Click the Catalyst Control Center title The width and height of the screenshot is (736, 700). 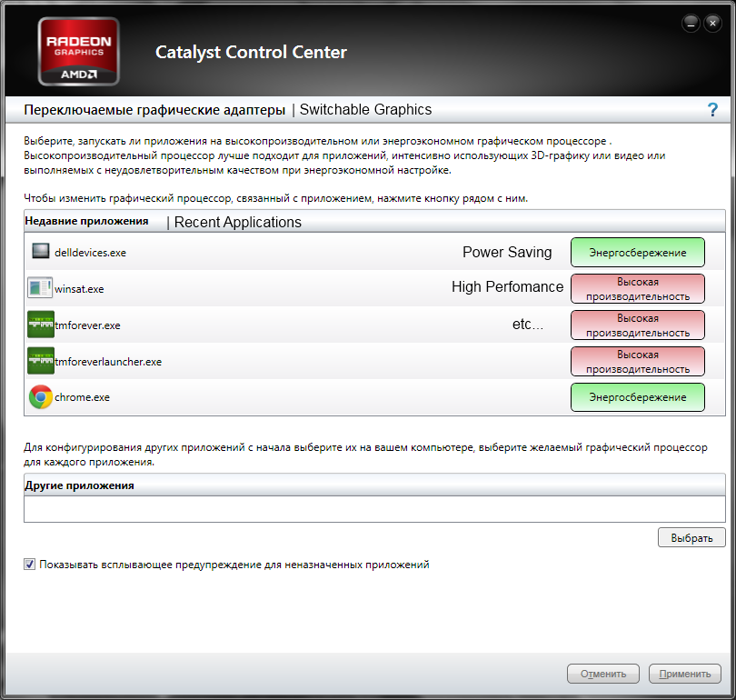tap(251, 52)
